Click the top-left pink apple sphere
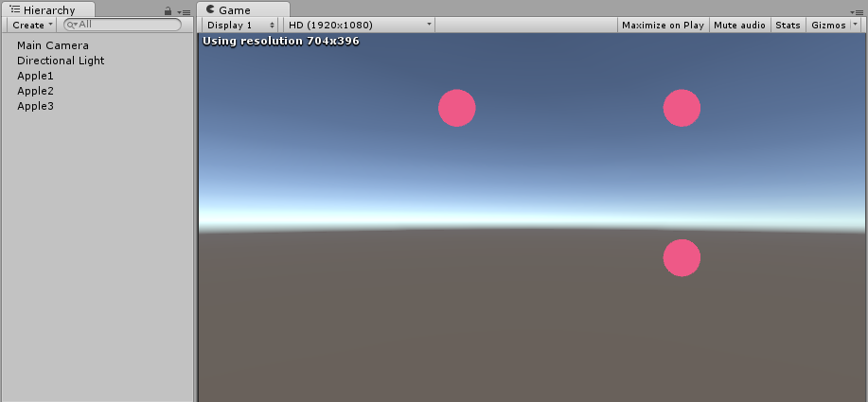868x402 pixels. point(456,108)
